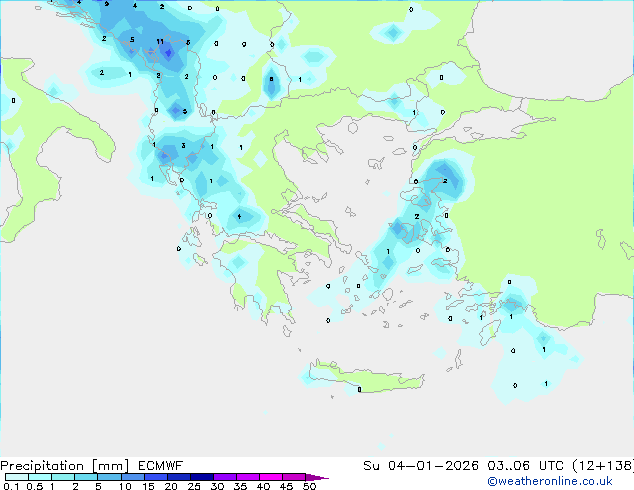
Task: Click the 0.1–0.5 mm legend color box
Action: pos(17,477)
